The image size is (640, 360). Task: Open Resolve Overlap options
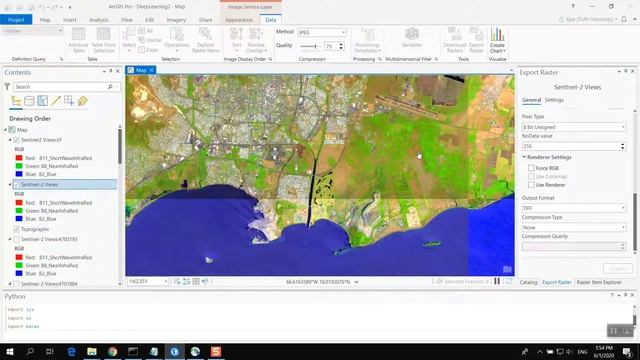click(x=256, y=40)
